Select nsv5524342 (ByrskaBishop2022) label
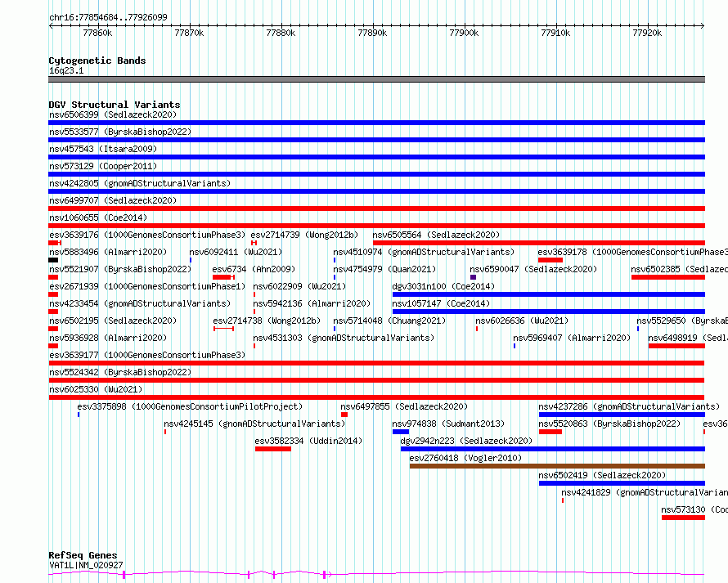Image resolution: width=728 pixels, height=583 pixels. coord(120,372)
